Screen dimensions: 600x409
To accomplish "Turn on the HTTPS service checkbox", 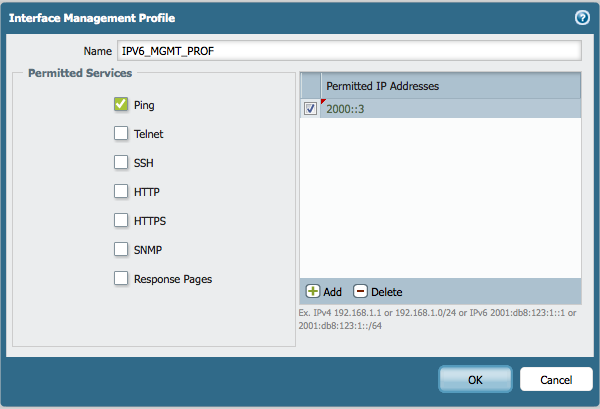I will coord(121,220).
